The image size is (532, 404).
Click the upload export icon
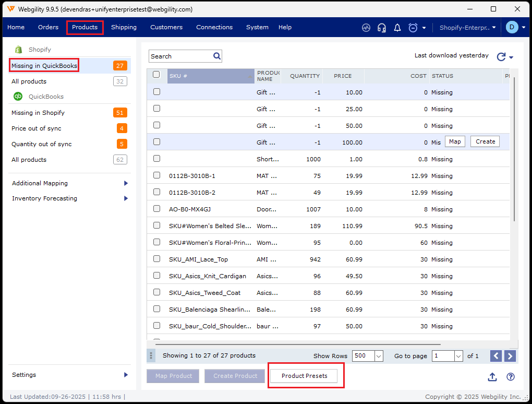point(492,377)
